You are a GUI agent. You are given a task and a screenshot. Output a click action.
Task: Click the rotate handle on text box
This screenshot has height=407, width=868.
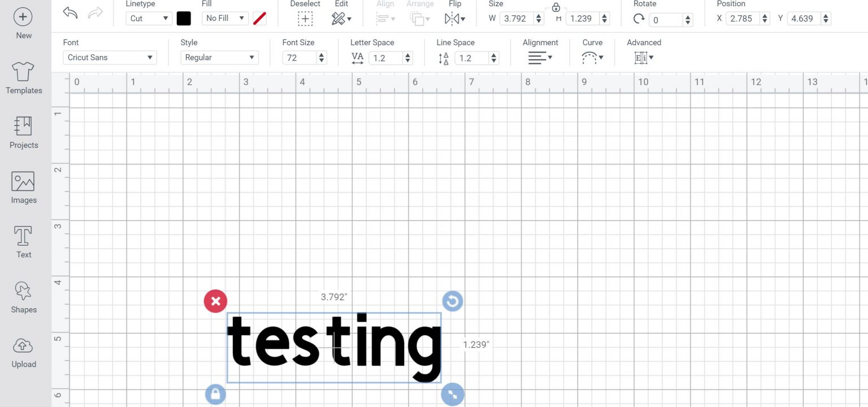point(452,301)
